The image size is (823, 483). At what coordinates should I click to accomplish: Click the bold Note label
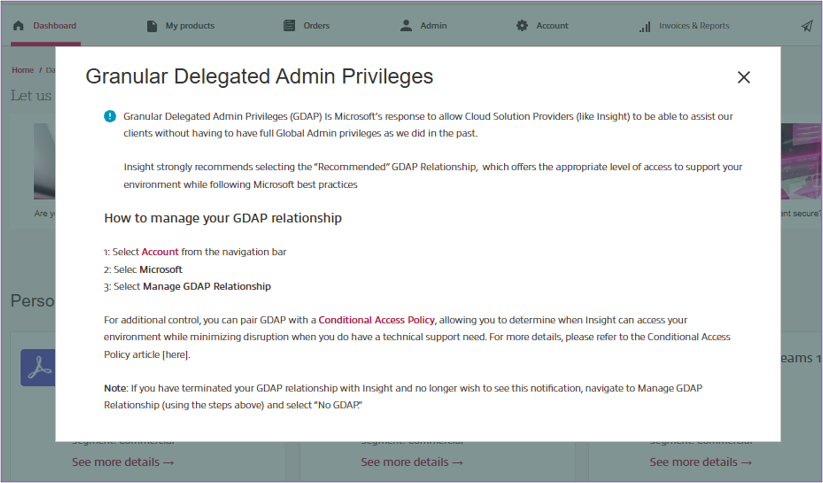[115, 388]
